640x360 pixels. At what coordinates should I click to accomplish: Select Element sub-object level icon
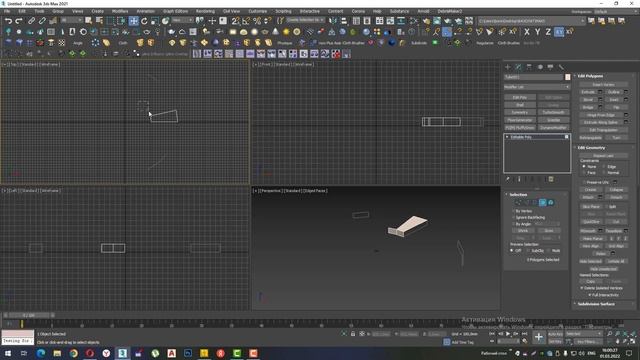tap(551, 202)
